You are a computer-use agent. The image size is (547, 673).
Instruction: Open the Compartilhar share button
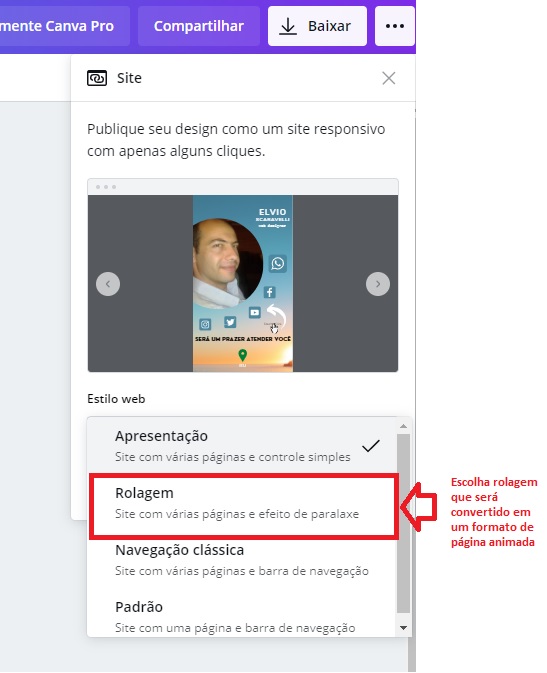click(x=199, y=26)
